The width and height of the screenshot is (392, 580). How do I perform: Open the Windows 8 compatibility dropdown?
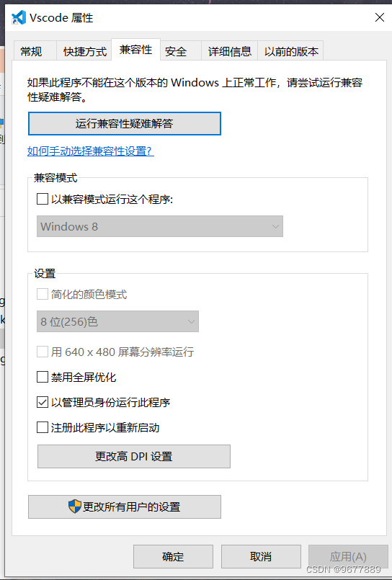pyautogui.click(x=160, y=226)
